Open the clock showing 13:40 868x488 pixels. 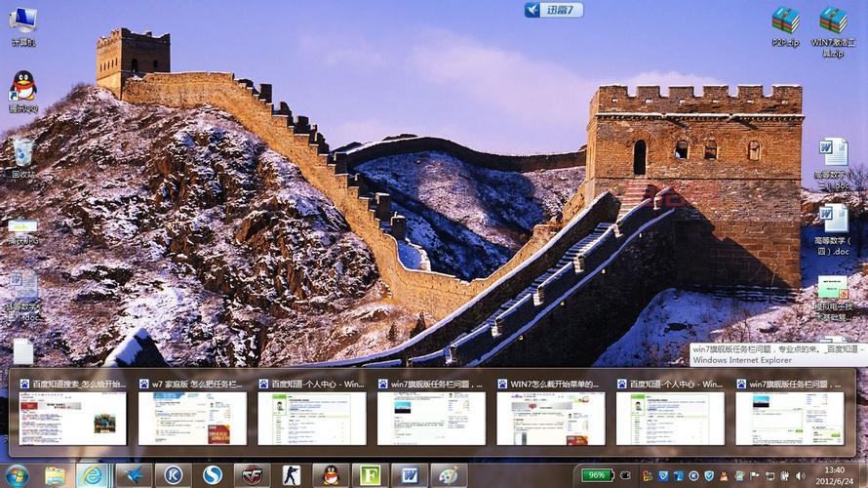pos(835,475)
